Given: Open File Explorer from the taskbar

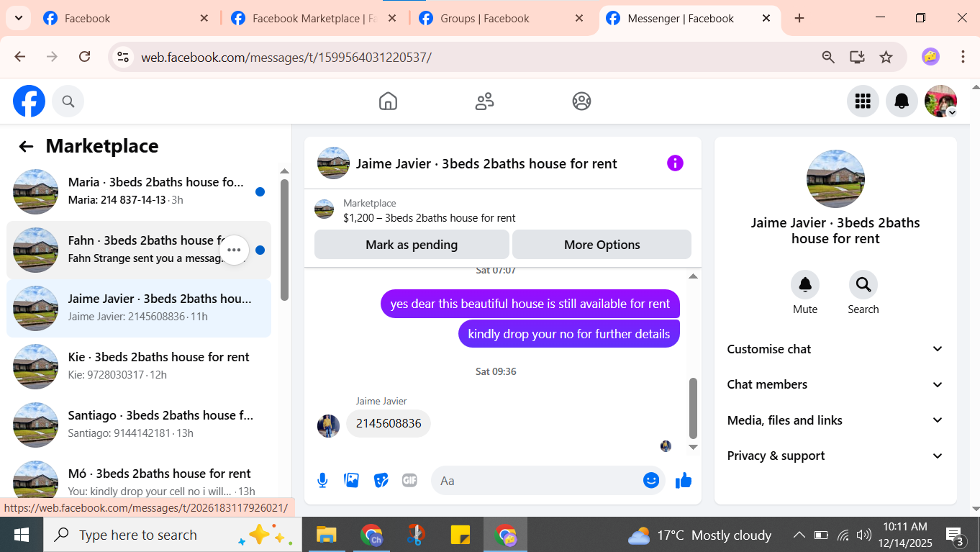Looking at the screenshot, I should 327,535.
